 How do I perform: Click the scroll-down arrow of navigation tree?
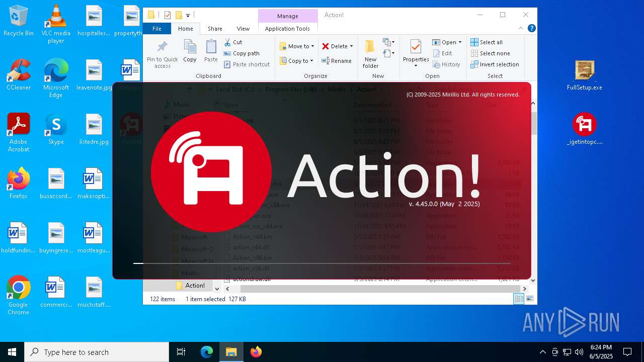[x=217, y=289]
